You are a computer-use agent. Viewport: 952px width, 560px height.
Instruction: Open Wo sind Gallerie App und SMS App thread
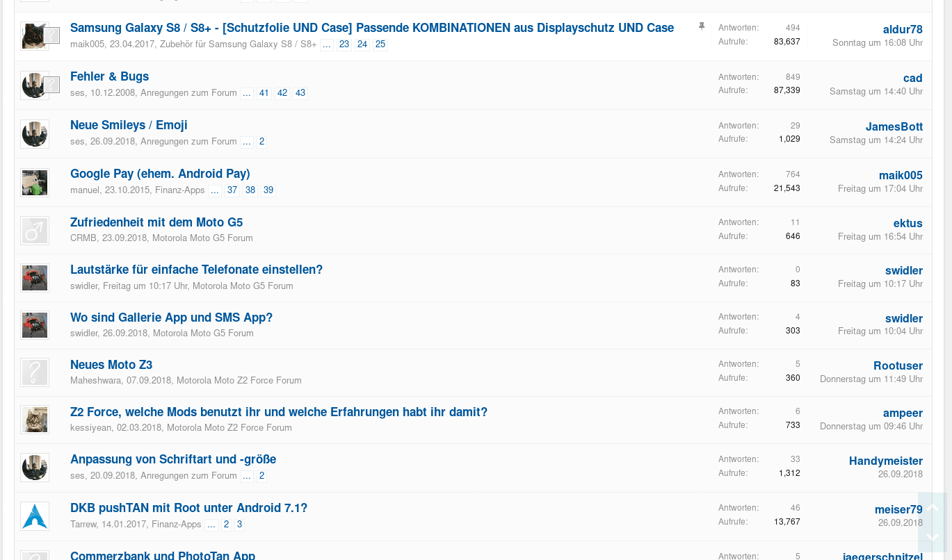pyautogui.click(x=171, y=318)
